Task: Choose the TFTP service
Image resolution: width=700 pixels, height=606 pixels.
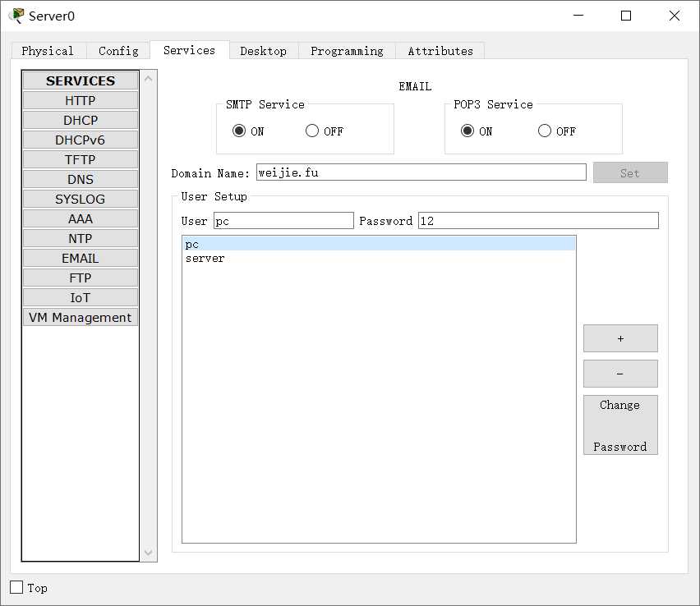Action: coord(81,159)
